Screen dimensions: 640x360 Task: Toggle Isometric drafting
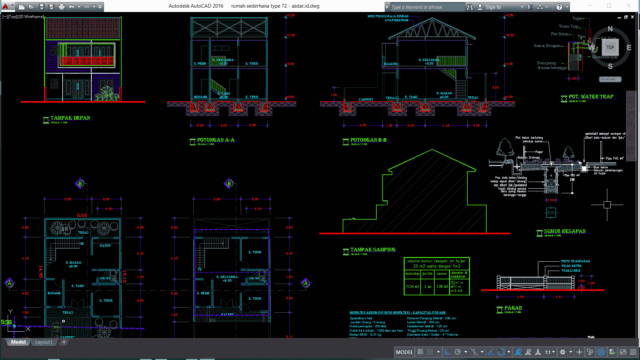[x=475, y=352]
